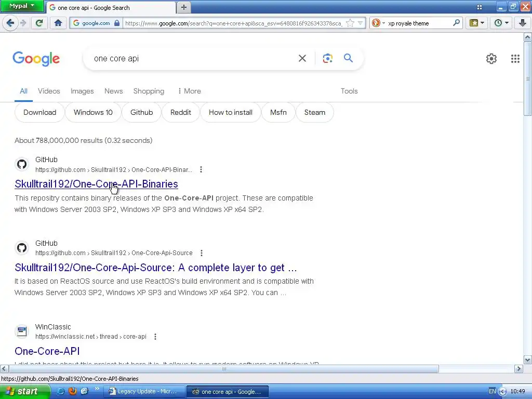Launch Firefox from quick launch
The height and width of the screenshot is (399, 532).
click(72, 391)
